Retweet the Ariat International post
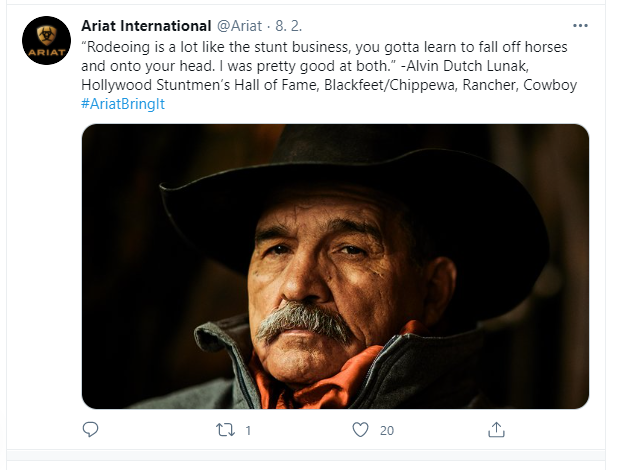617x470 pixels. pos(226,430)
